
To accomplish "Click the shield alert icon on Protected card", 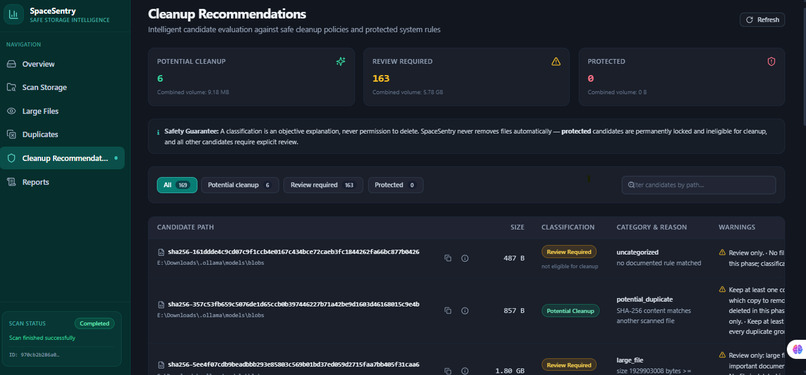I will click(x=771, y=62).
